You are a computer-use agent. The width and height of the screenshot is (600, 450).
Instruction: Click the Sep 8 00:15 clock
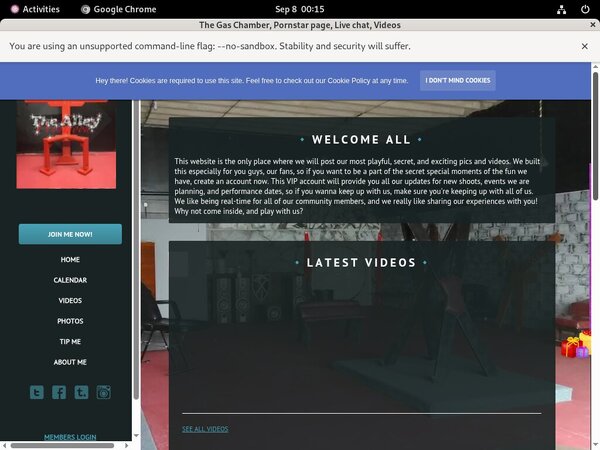(x=299, y=8)
